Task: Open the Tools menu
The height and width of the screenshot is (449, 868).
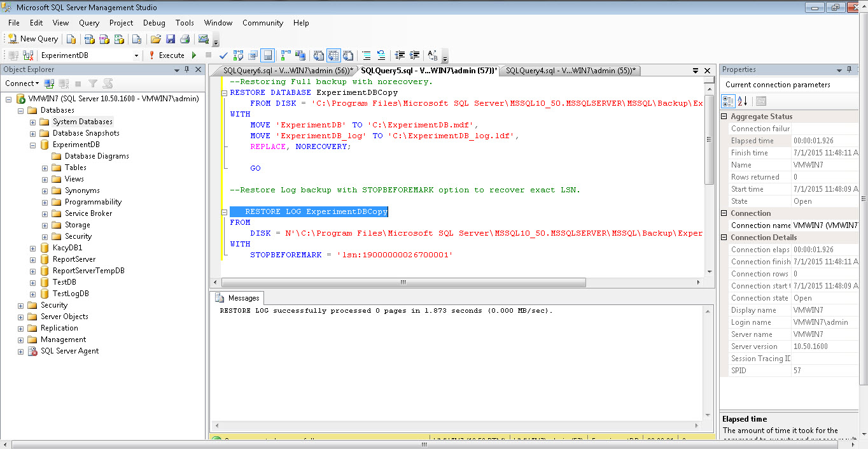Action: pyautogui.click(x=185, y=22)
